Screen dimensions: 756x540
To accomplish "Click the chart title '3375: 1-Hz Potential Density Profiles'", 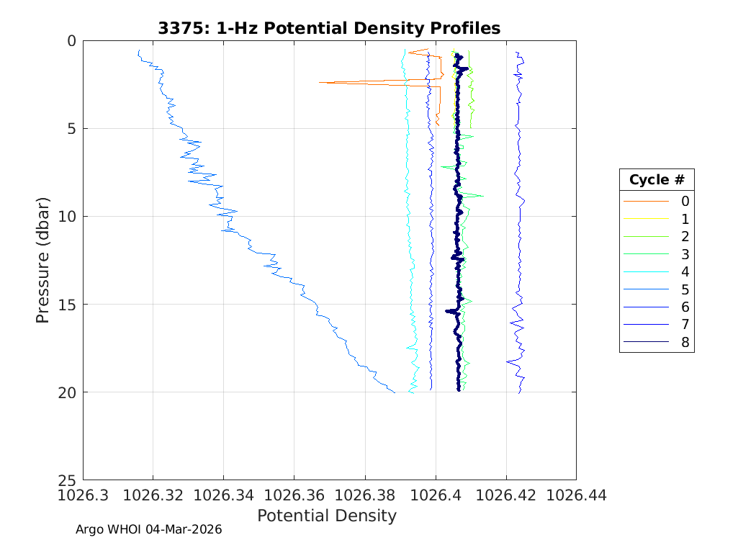I will click(329, 28).
